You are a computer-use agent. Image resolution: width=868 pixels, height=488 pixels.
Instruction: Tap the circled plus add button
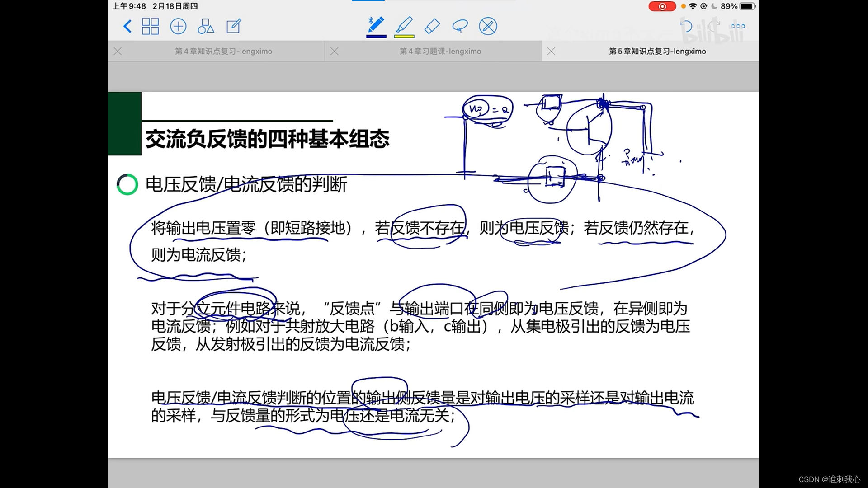coord(178,26)
